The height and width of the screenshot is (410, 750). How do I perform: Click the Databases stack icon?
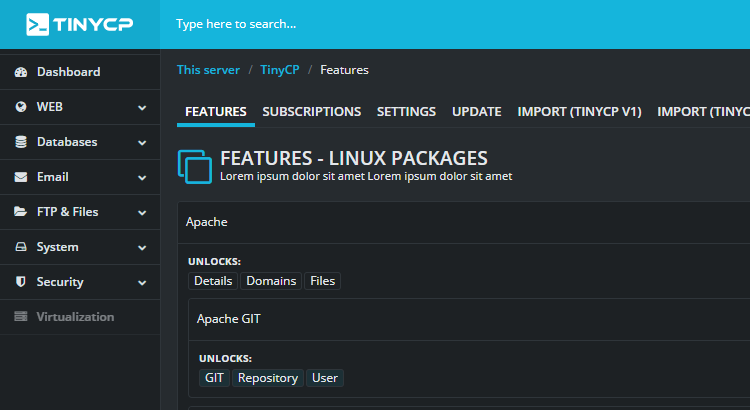point(21,142)
